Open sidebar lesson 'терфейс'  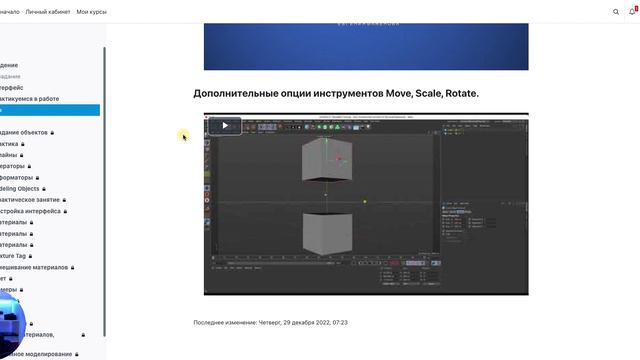click(x=11, y=88)
